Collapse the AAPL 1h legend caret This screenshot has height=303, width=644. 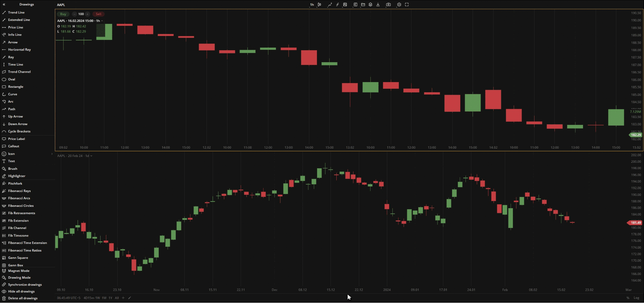[x=102, y=21]
